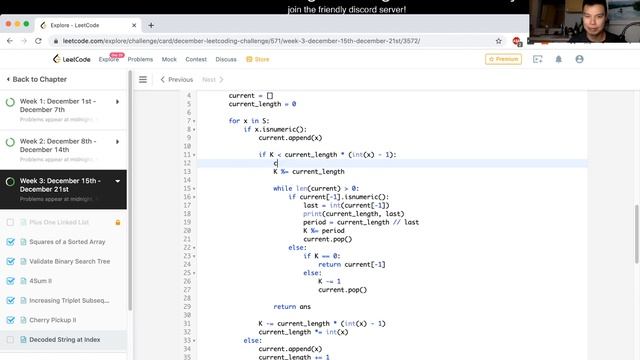Image resolution: width=640 pixels, height=360 pixels.
Task: Open the Mock menu item
Action: pyautogui.click(x=169, y=59)
